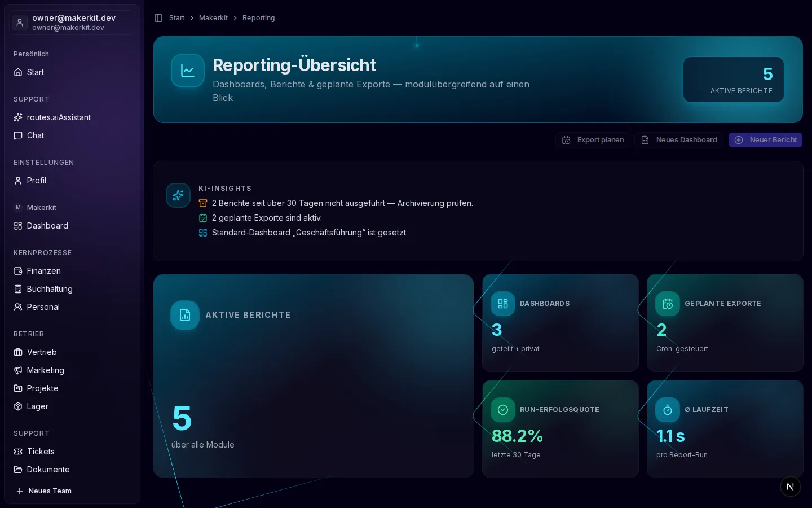Open Tickets in the sidebar
This screenshot has height=508, width=812.
72,452
